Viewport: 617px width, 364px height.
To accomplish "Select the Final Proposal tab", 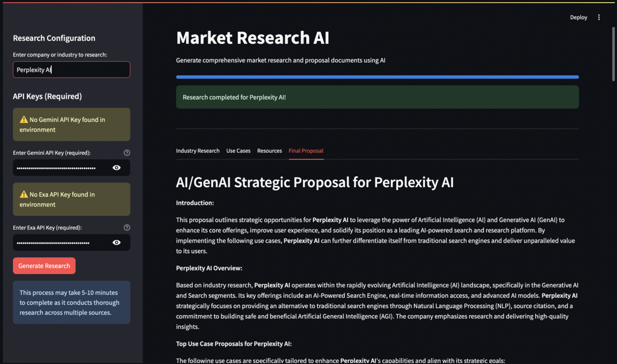I will (306, 151).
